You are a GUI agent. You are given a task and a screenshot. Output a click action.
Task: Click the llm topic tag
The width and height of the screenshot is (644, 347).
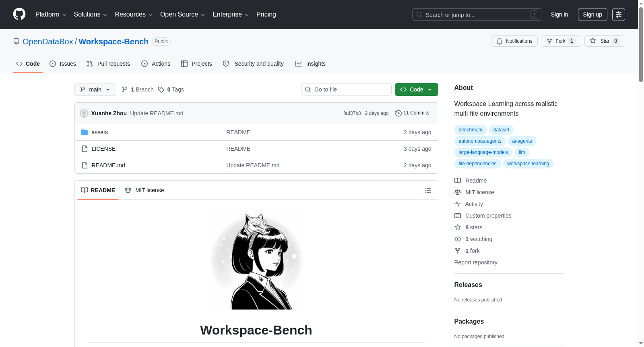[x=522, y=152]
